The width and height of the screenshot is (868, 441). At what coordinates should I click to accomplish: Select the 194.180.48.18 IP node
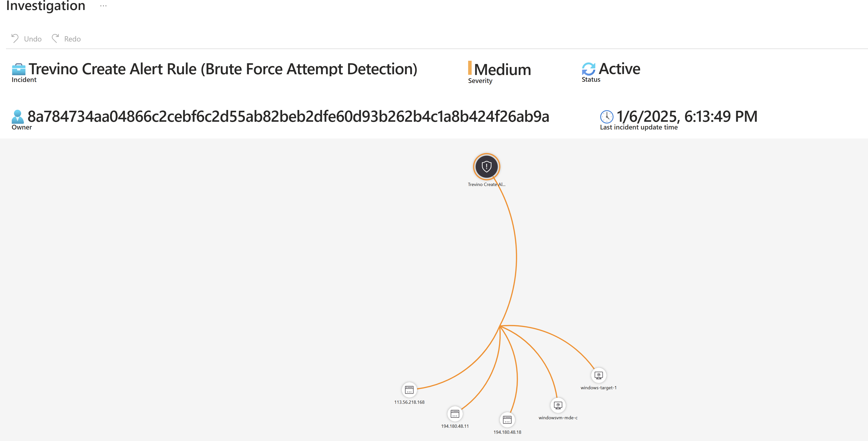click(507, 420)
